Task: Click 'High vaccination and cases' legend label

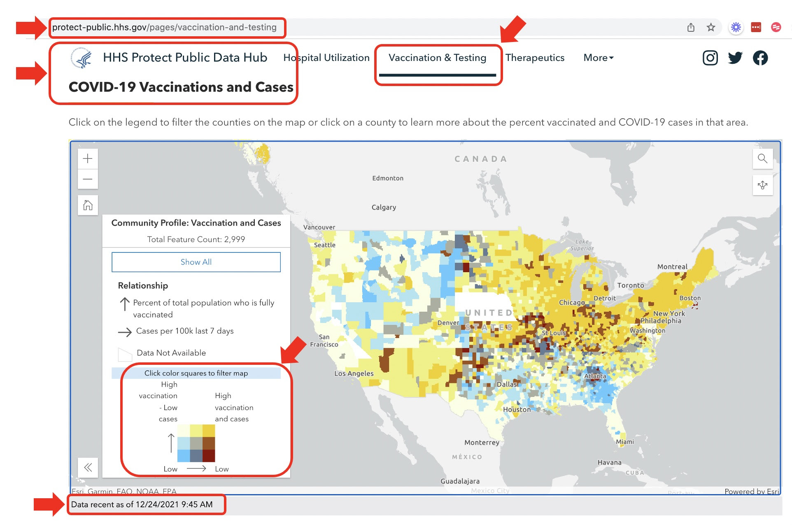Action: (234, 407)
